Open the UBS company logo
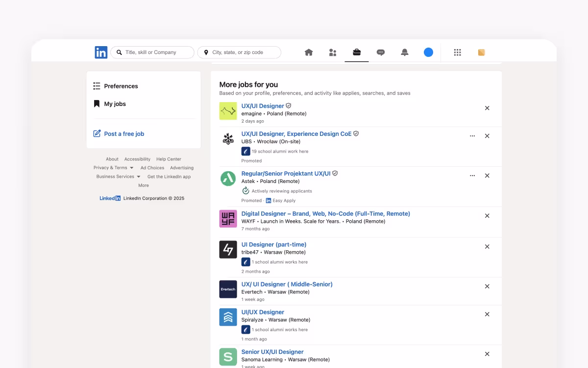 pos(228,139)
